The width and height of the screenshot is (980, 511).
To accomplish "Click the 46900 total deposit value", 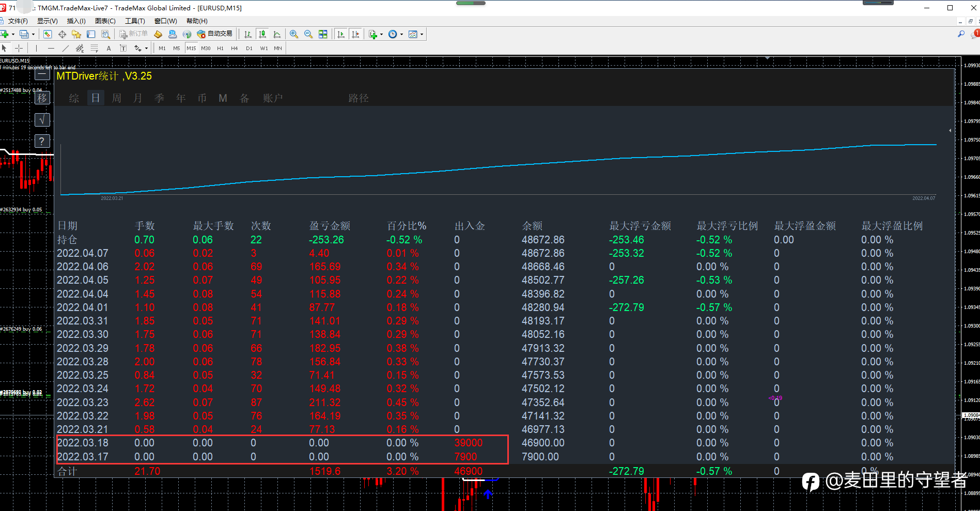I will tap(469, 471).
